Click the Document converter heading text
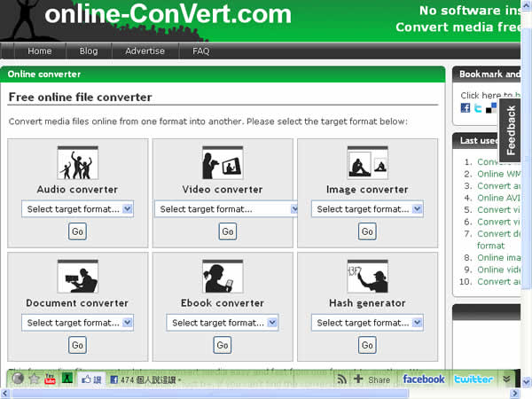The height and width of the screenshot is (399, 532). point(77,303)
